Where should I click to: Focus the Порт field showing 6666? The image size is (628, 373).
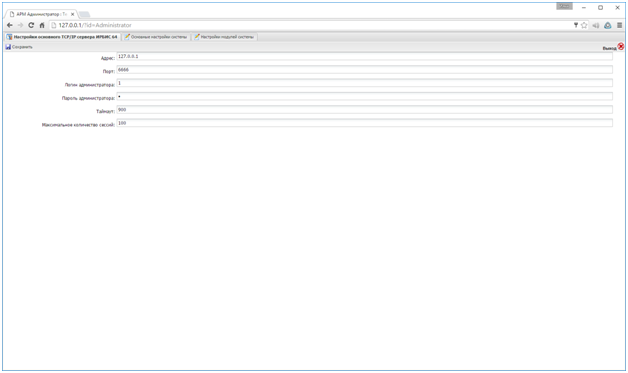(364, 70)
